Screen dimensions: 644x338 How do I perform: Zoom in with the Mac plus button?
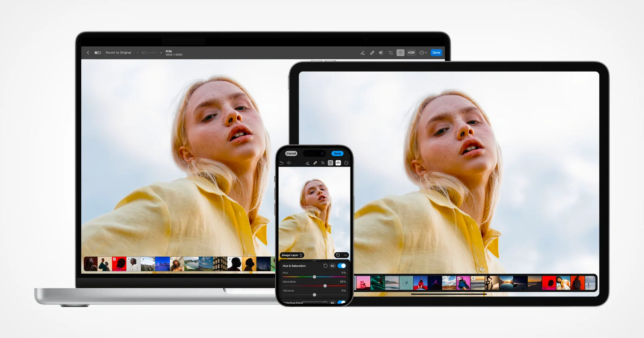[161, 53]
